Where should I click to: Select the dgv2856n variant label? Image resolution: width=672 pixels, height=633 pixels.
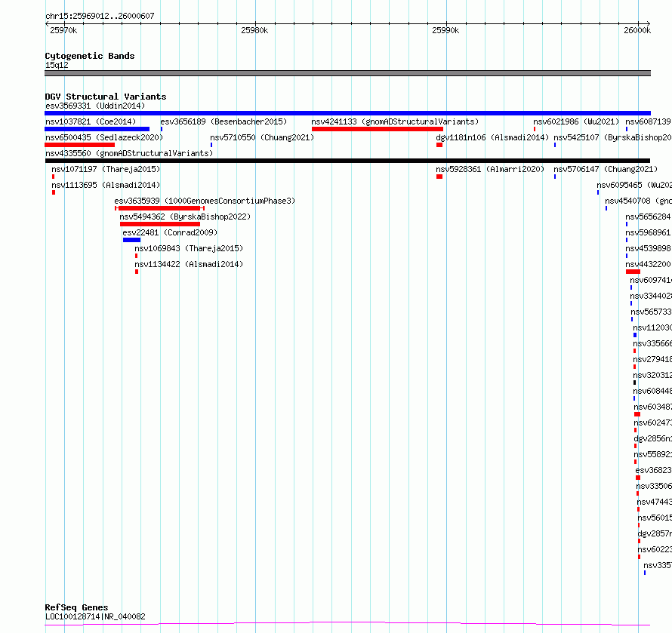(652, 438)
